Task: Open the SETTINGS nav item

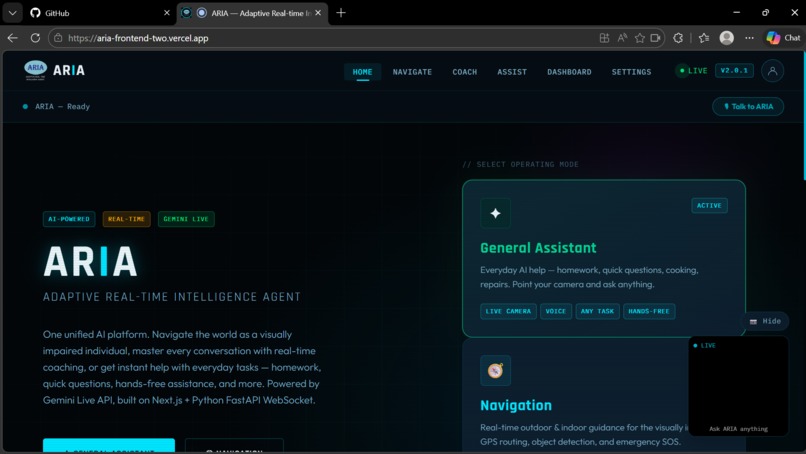Action: (x=631, y=72)
